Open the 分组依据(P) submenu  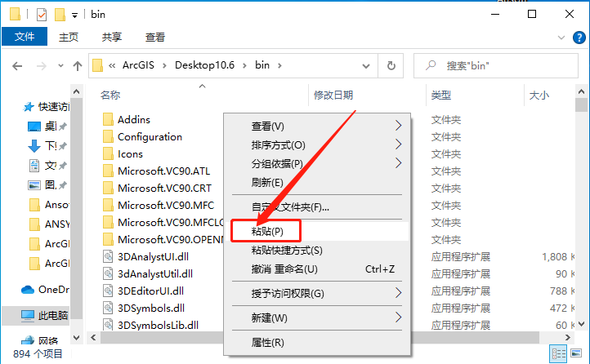317,164
